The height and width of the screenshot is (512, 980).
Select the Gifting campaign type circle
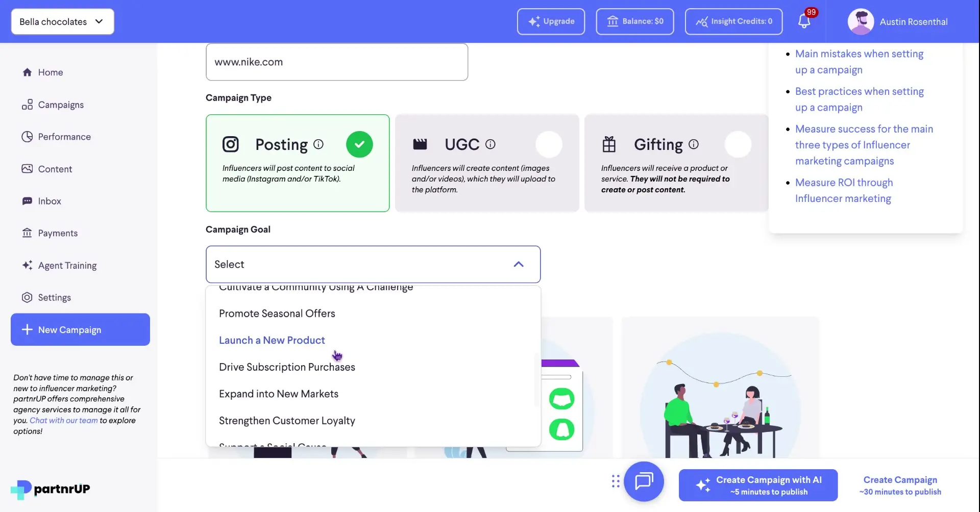pos(739,144)
